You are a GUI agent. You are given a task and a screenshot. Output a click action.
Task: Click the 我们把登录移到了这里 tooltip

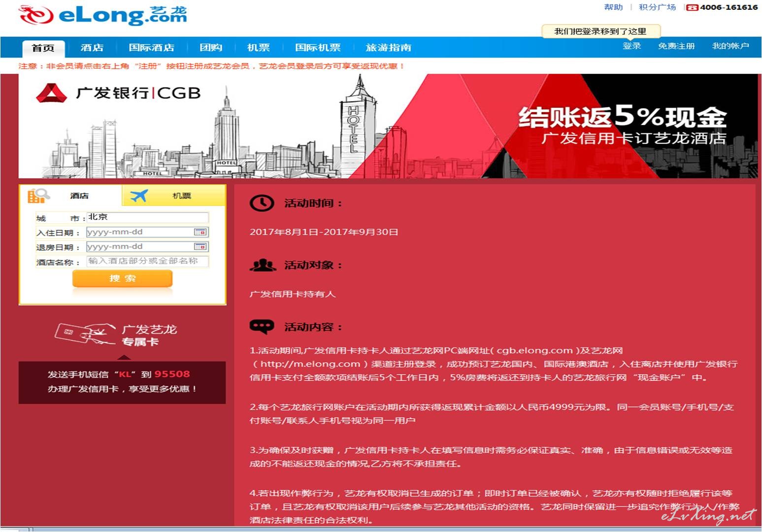(600, 31)
